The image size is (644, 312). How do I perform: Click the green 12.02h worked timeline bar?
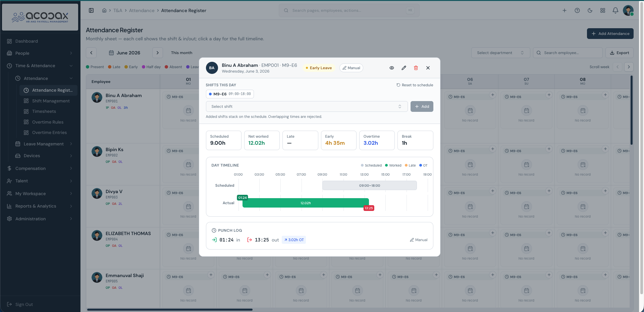(x=306, y=203)
